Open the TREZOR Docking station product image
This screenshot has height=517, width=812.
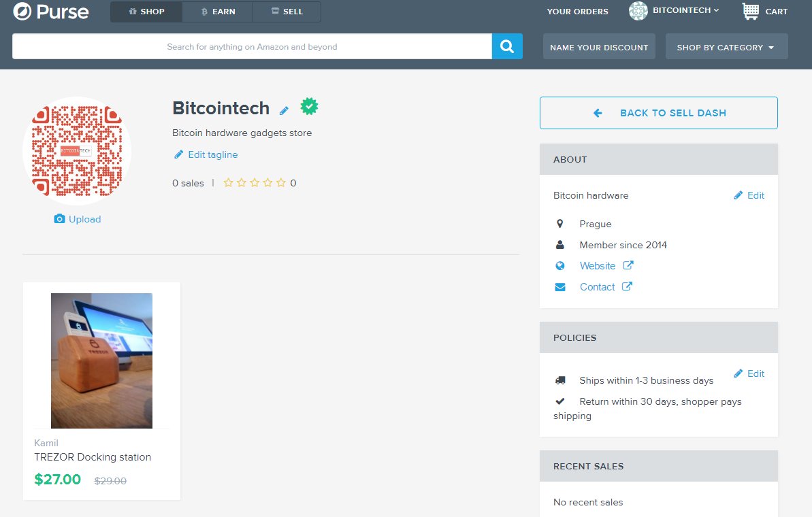coord(101,361)
